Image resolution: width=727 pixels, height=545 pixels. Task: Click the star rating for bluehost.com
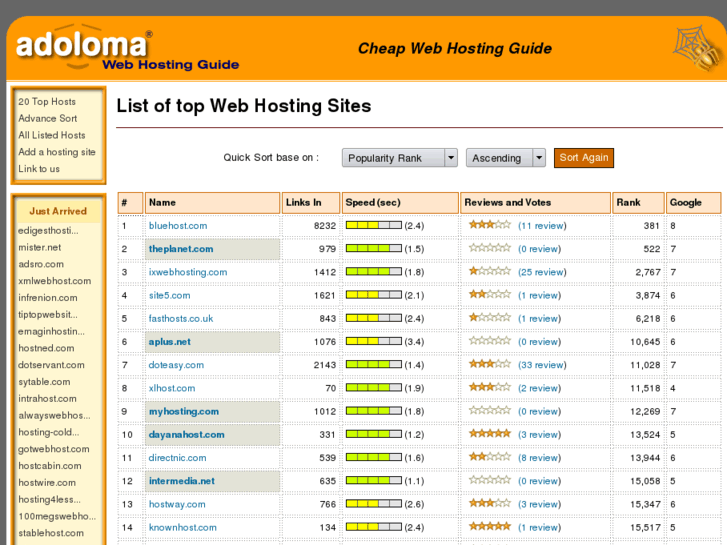(x=490, y=225)
